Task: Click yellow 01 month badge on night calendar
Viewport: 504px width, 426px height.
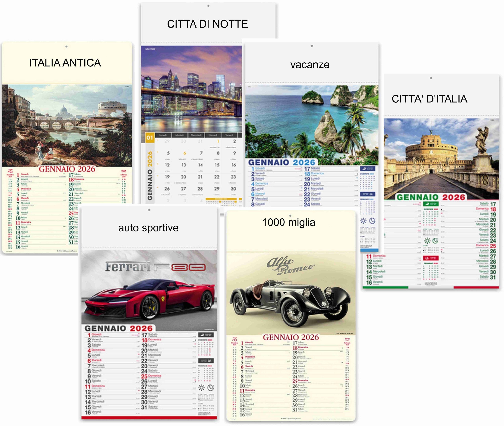Action: pos(150,138)
